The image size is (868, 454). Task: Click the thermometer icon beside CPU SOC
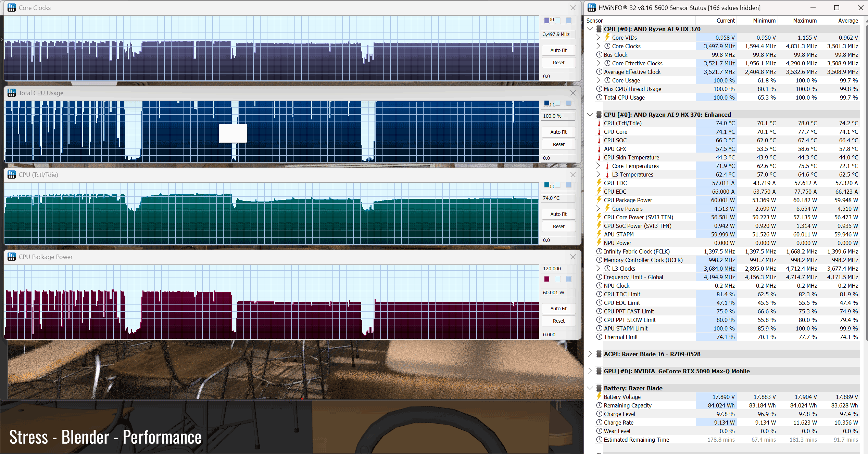click(599, 140)
